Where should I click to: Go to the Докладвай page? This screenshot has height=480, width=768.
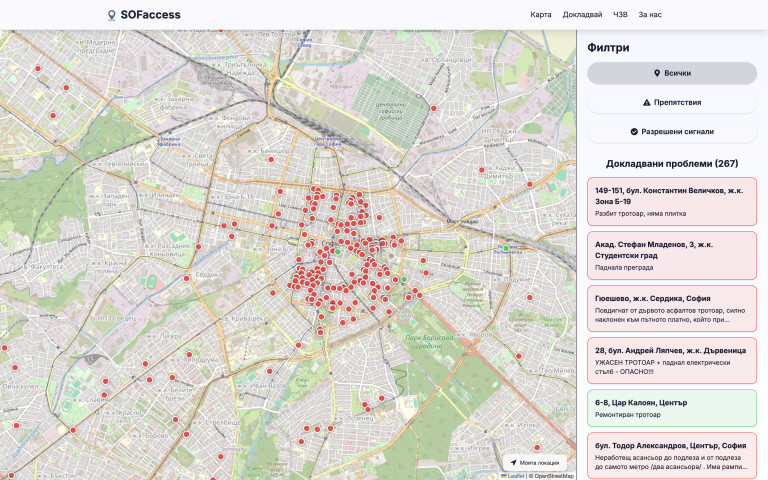tap(582, 15)
